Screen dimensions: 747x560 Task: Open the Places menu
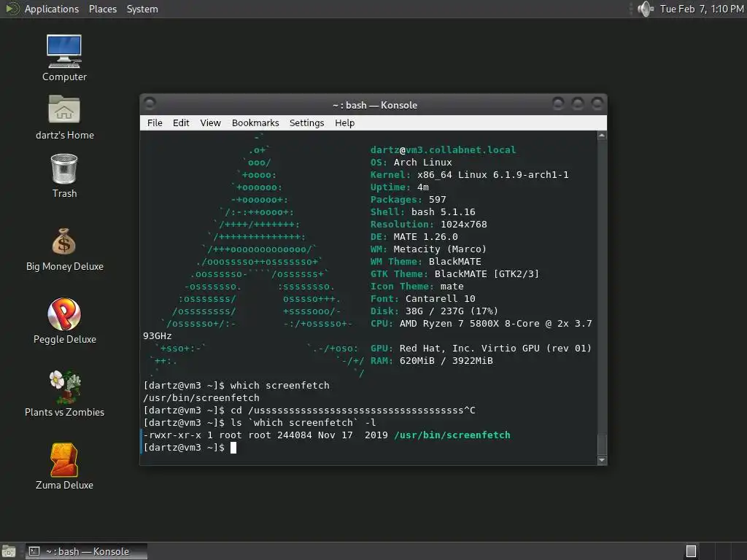pos(102,9)
